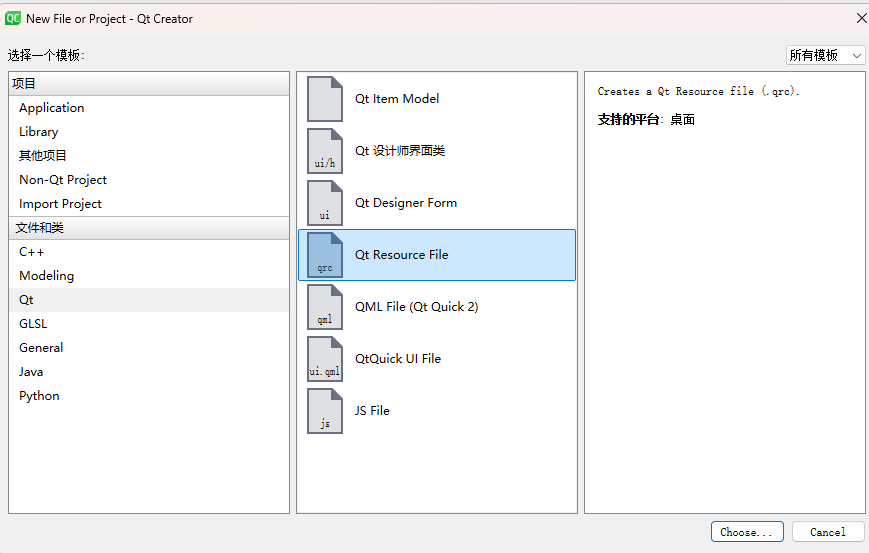
Task: Click the ui Qt Designer Form icon
Action: (x=325, y=203)
